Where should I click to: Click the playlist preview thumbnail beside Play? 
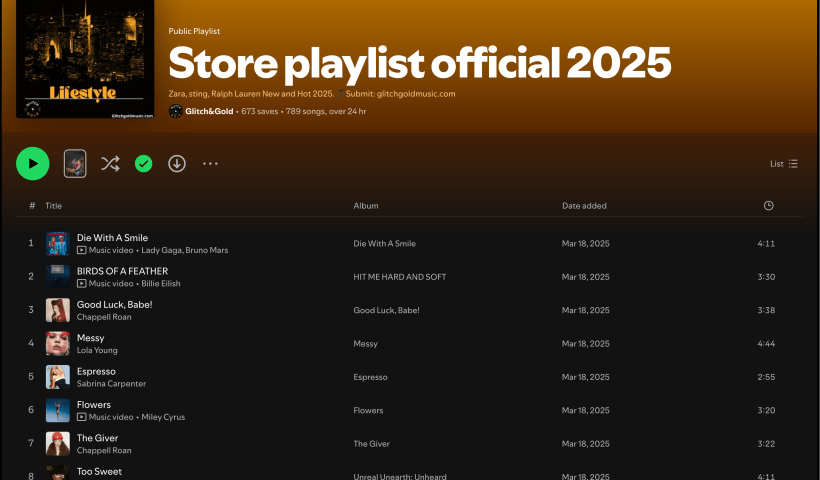(75, 164)
